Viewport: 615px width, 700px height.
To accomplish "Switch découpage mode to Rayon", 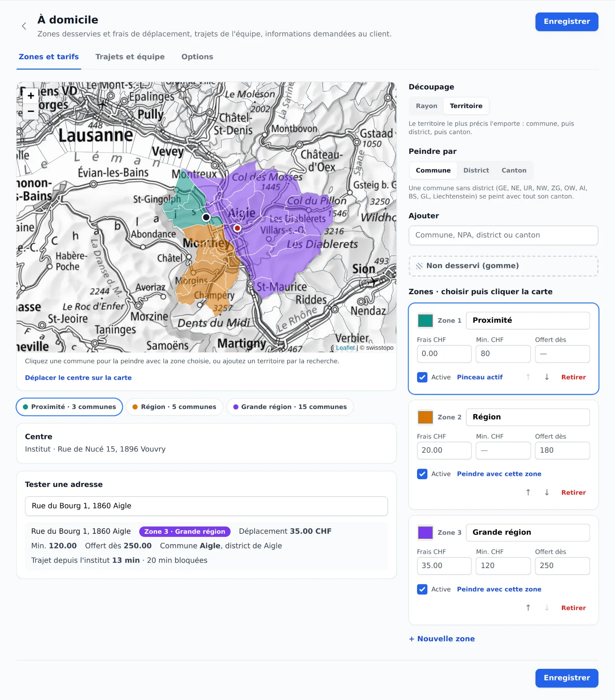I will click(426, 106).
